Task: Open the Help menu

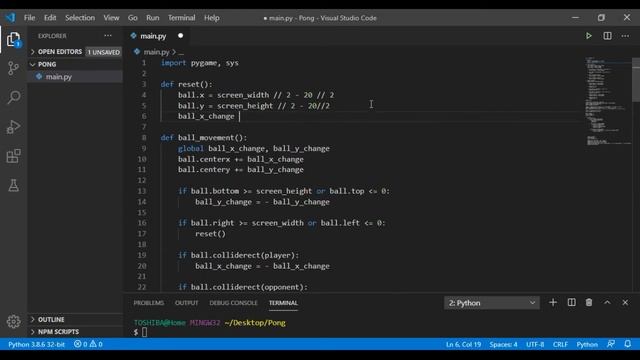Action: (212, 18)
